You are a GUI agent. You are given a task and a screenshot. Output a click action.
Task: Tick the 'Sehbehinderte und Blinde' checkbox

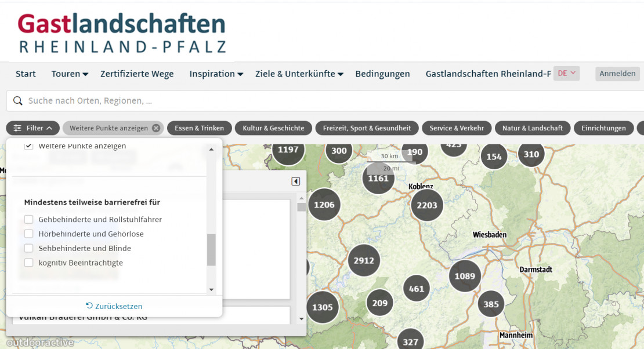(28, 248)
